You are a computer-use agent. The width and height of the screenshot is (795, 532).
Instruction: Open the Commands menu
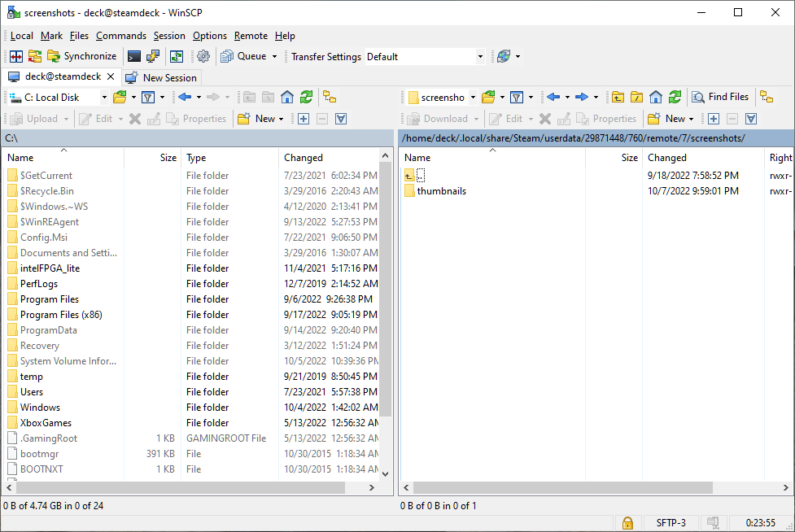tap(121, 36)
